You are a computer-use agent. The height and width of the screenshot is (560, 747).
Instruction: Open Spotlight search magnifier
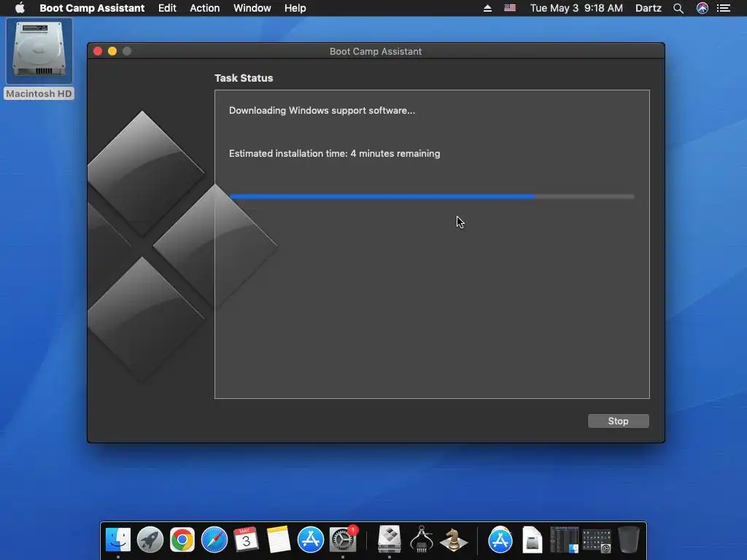[678, 8]
